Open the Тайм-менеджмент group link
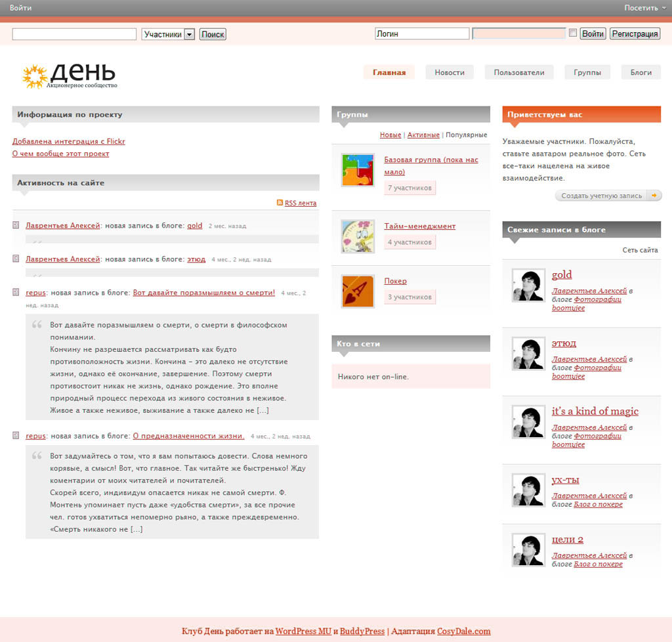This screenshot has height=642, width=672. click(419, 226)
